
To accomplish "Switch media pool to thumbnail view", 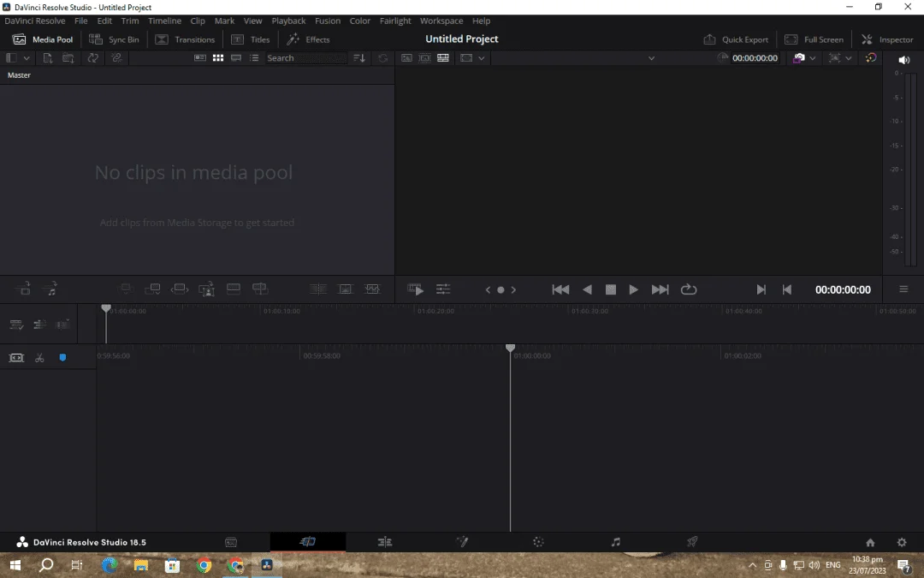I will click(218, 58).
